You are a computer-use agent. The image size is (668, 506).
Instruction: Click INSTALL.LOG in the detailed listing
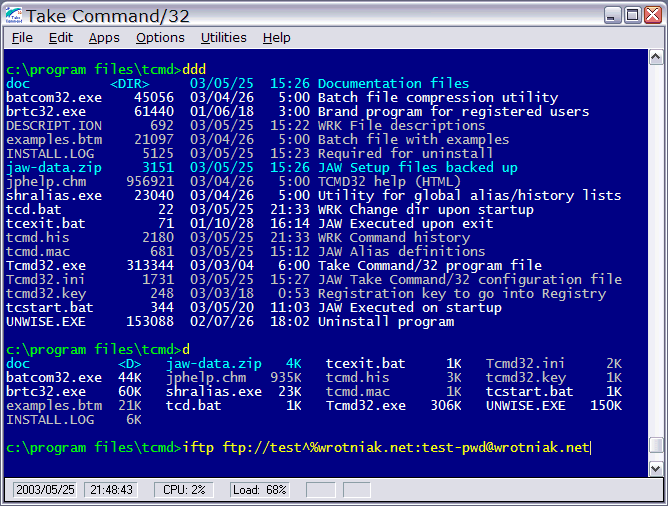click(50, 153)
